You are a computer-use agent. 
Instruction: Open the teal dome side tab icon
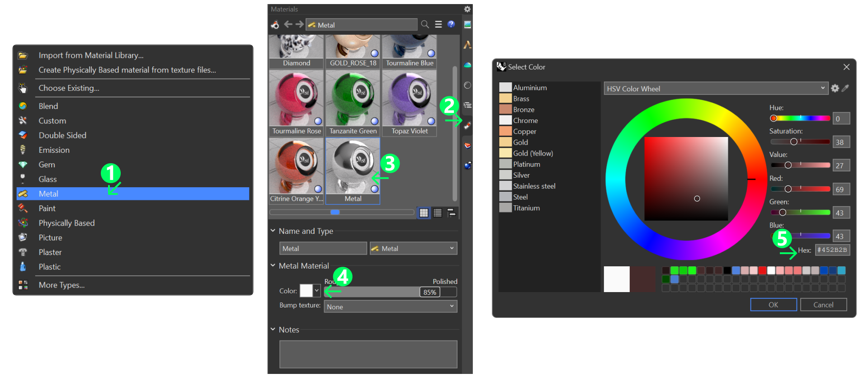(467, 65)
